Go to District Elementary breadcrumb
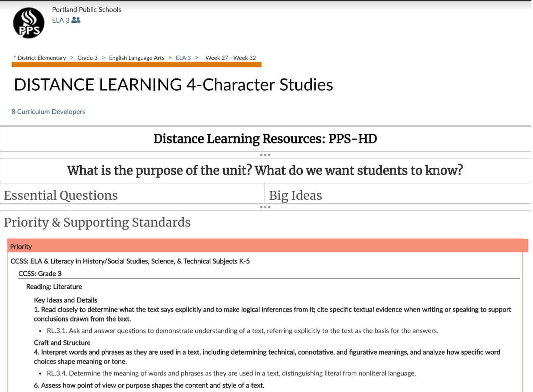This screenshot has width=533, height=392. click(42, 58)
